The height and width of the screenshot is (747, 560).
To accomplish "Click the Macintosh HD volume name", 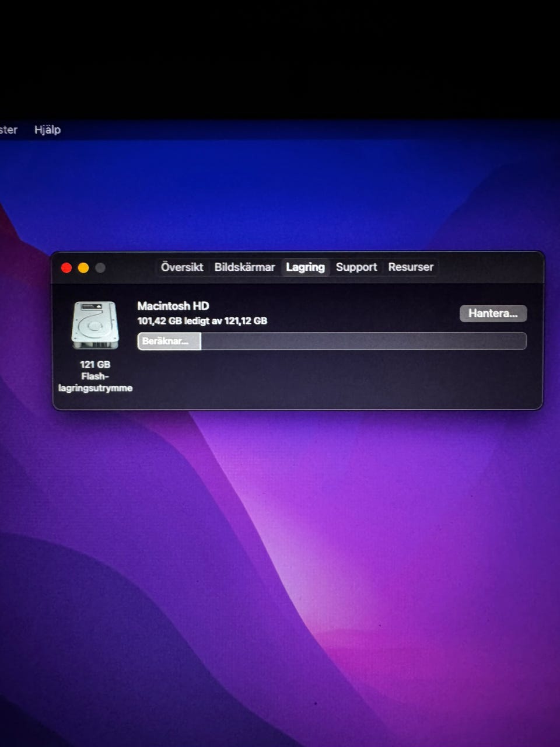I will point(173,306).
